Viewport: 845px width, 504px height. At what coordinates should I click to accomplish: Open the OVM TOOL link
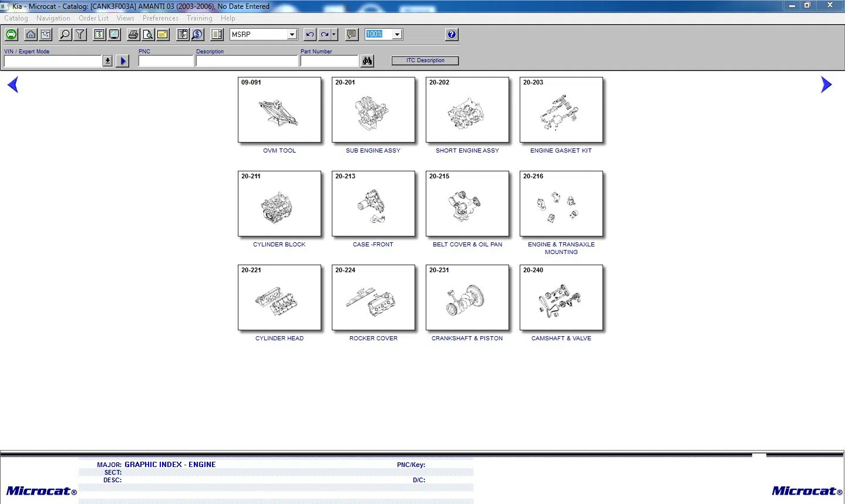[280, 151]
